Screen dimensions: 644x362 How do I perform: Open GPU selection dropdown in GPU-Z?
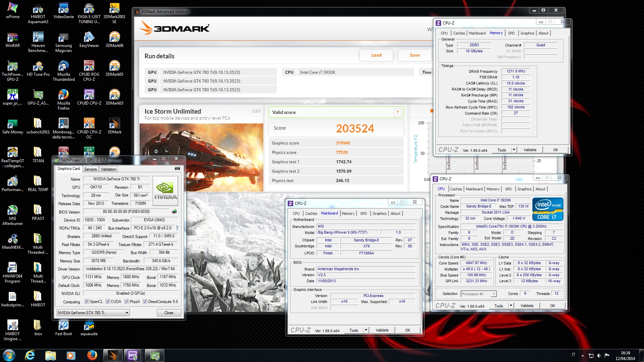pyautogui.click(x=93, y=313)
